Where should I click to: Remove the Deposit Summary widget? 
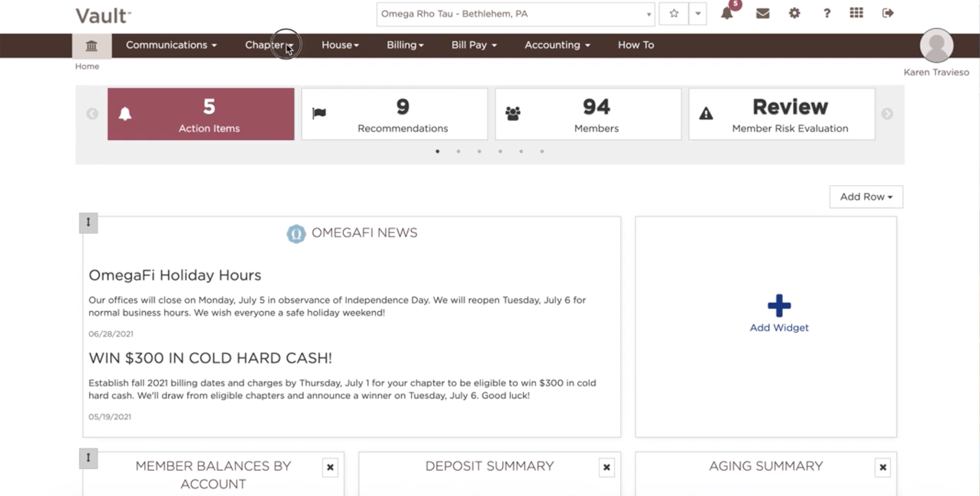point(607,467)
